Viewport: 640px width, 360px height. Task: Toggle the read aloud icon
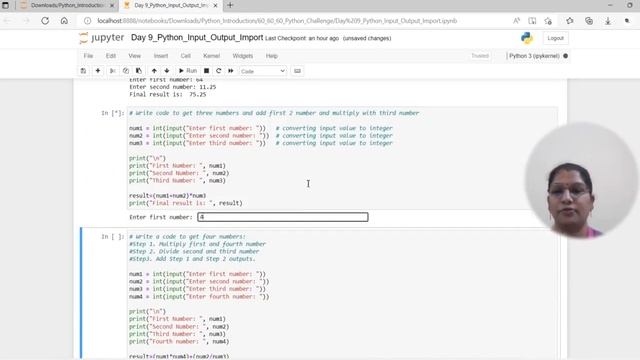pos(516,21)
